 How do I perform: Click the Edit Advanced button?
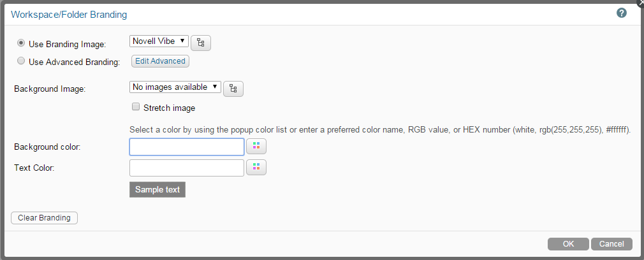pyautogui.click(x=160, y=61)
